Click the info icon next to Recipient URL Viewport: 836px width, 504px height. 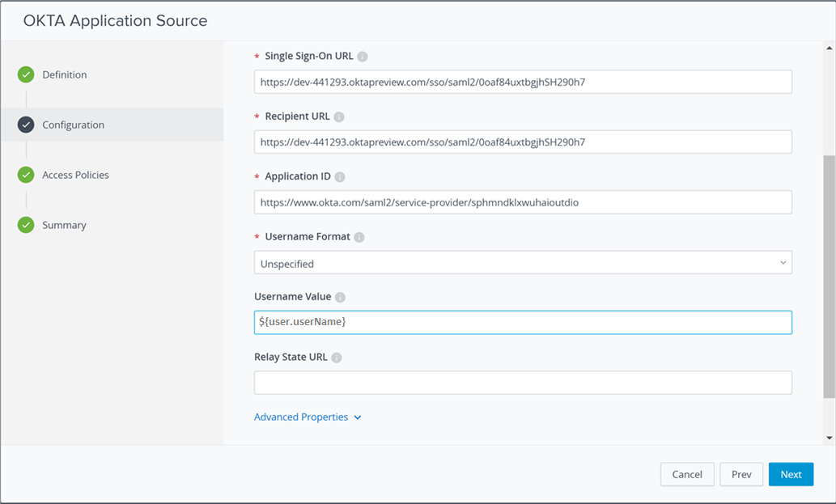click(x=339, y=116)
